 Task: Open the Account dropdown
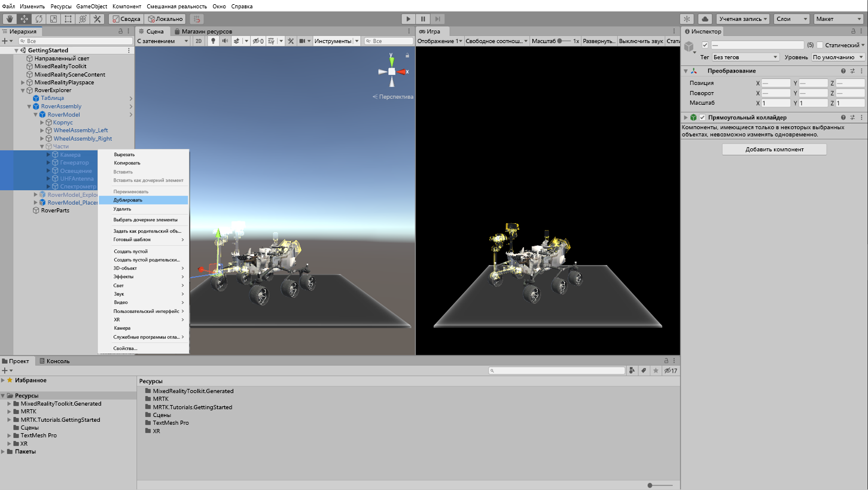(743, 19)
